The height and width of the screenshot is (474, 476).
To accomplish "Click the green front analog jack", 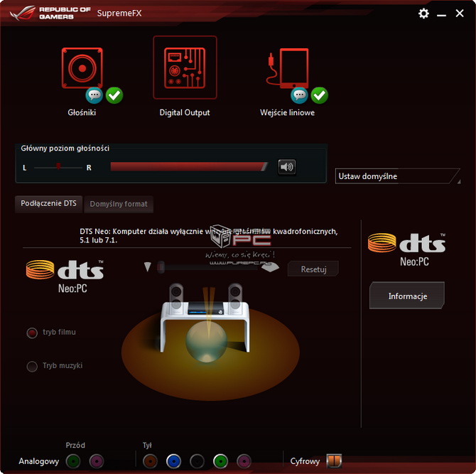I will click(x=73, y=461).
